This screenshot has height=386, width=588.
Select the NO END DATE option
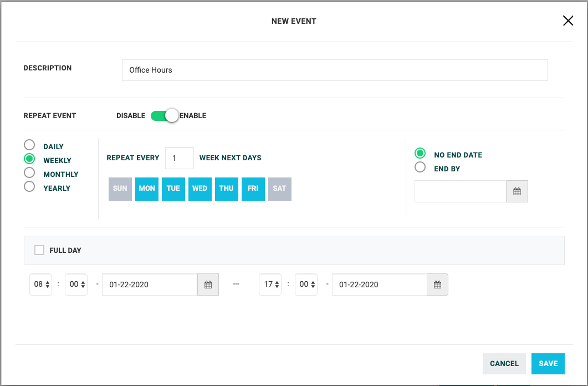coord(420,154)
